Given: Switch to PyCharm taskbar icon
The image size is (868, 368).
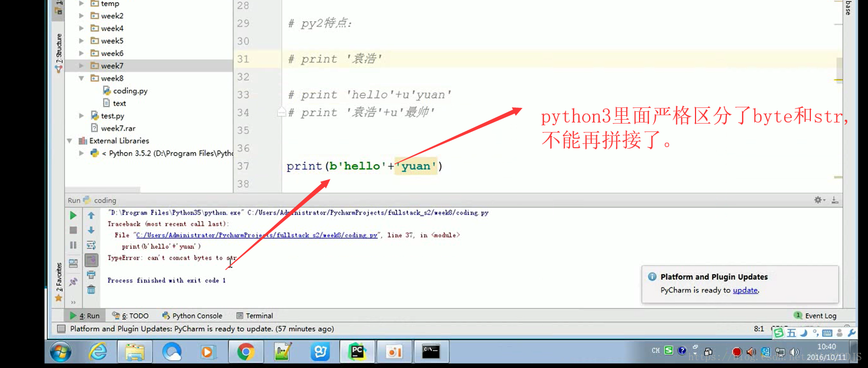Looking at the screenshot, I should pyautogui.click(x=356, y=352).
